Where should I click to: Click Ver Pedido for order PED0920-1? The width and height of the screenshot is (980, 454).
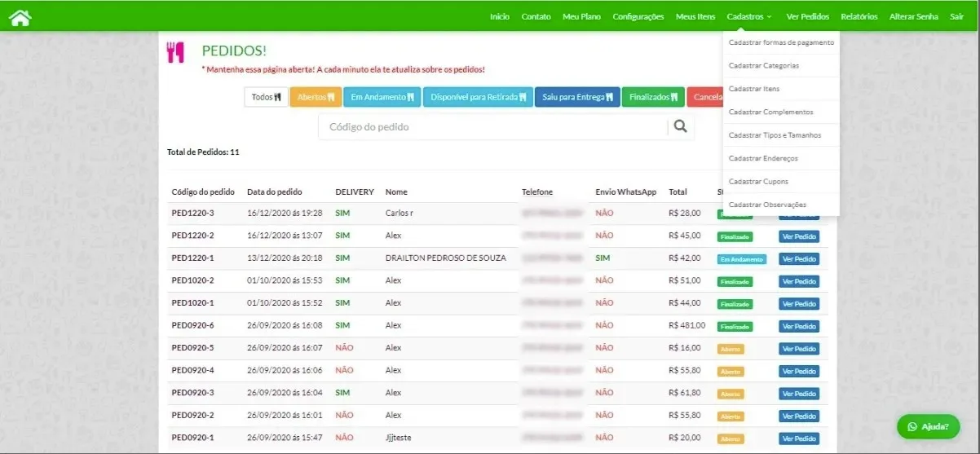point(799,439)
